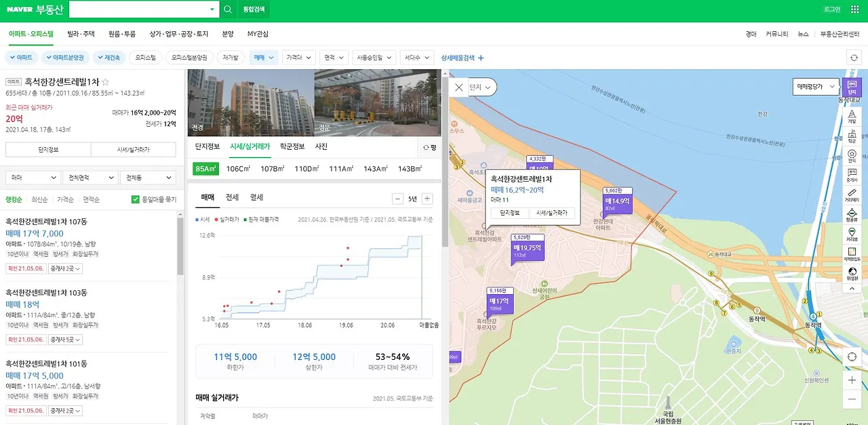868x425 pixels.
Task: Click the refresh filters icon
Action: point(854,58)
